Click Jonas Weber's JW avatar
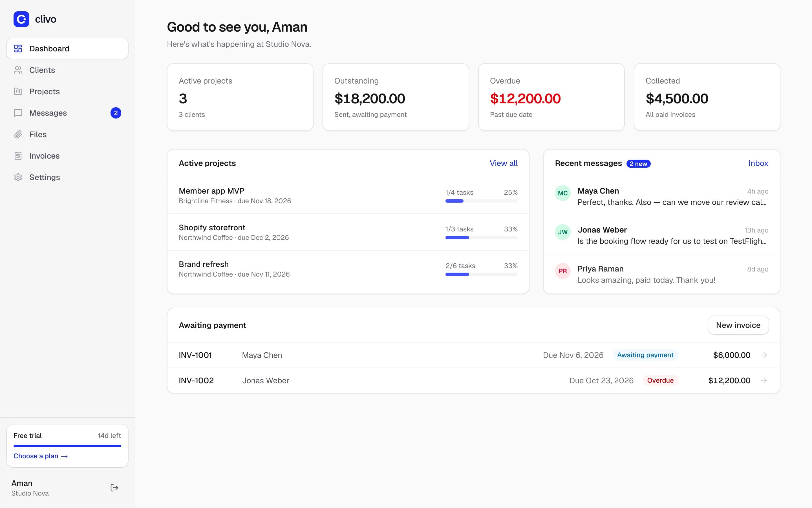 563,232
